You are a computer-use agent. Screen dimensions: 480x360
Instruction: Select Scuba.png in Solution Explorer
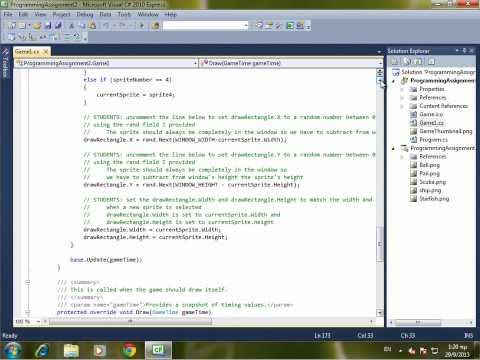[x=432, y=182]
